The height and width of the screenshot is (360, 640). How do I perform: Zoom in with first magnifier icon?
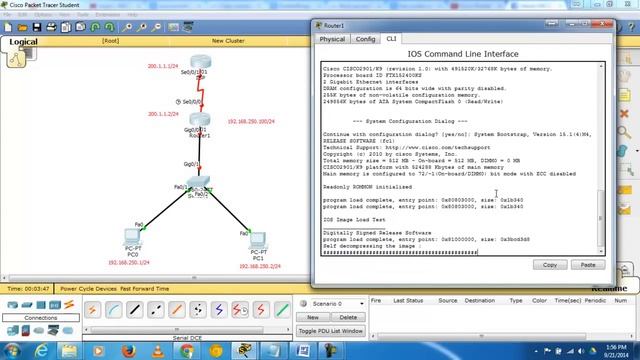(x=127, y=27)
